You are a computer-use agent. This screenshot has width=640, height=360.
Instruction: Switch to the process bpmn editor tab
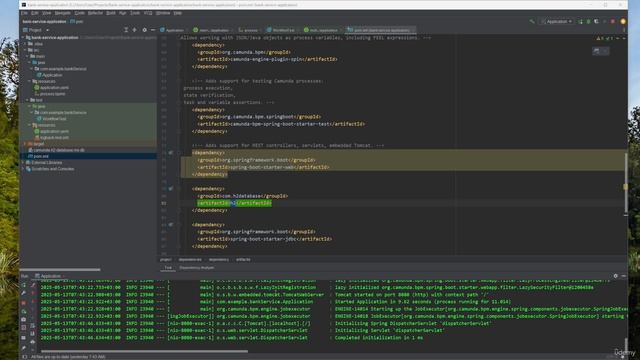(x=248, y=30)
